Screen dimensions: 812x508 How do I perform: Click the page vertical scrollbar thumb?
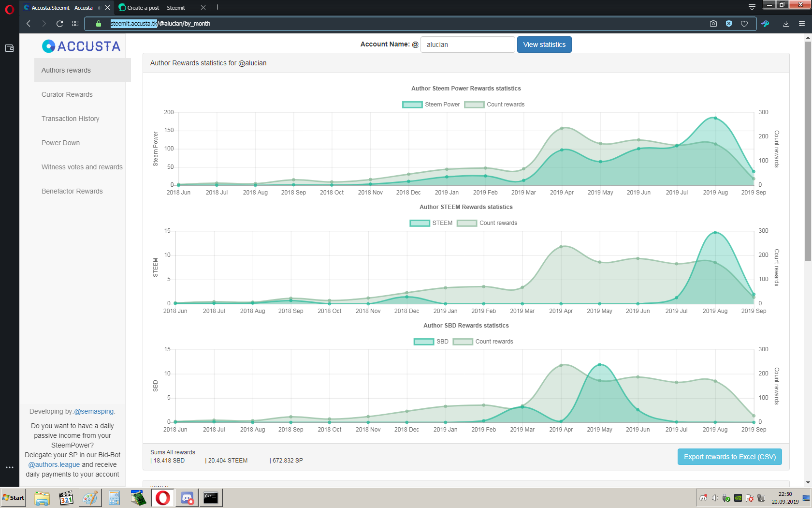(x=808, y=151)
